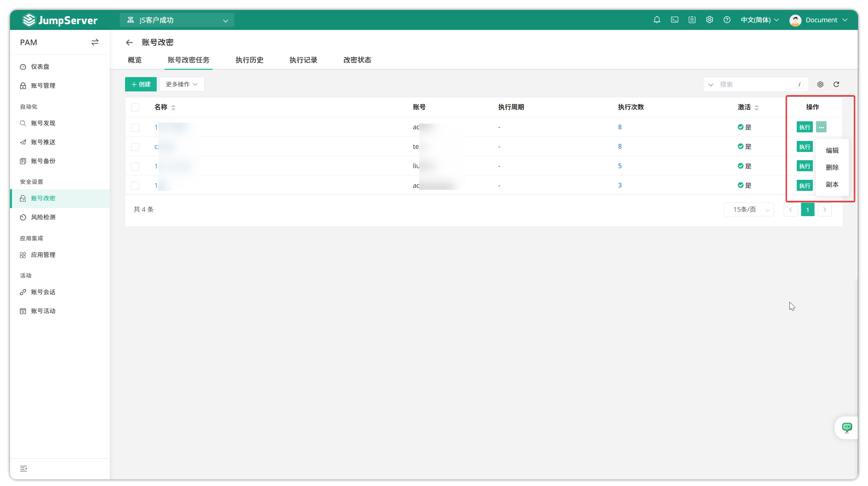Expand the JS客户成功 organization dropdown

coord(177,20)
